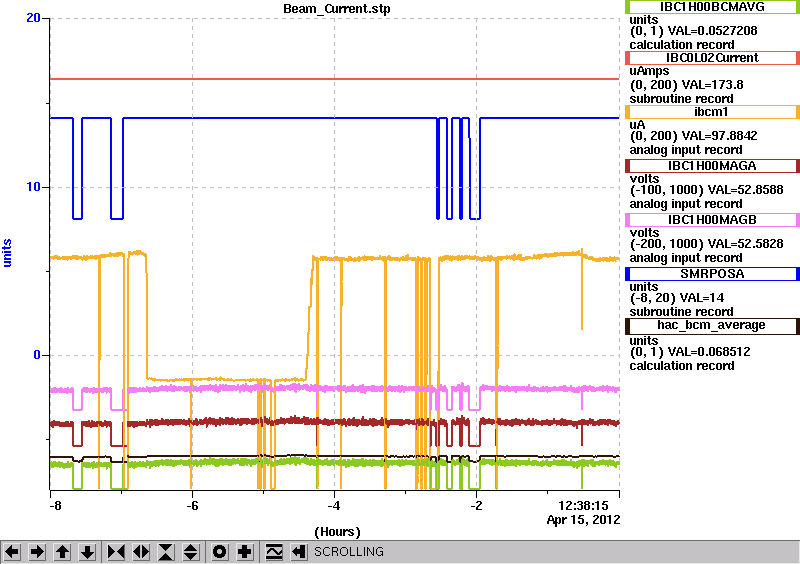Click the 'analog input record' text under ibcm1
This screenshot has width=800, height=564.
pos(686,150)
